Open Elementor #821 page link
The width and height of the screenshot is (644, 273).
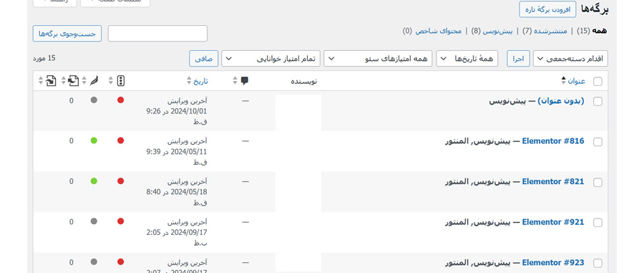click(x=553, y=181)
